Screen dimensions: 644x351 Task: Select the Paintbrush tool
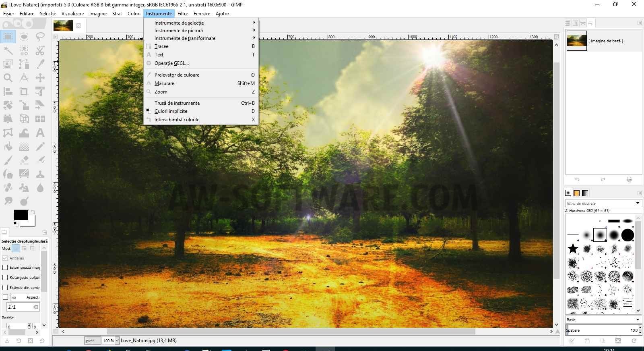8,160
